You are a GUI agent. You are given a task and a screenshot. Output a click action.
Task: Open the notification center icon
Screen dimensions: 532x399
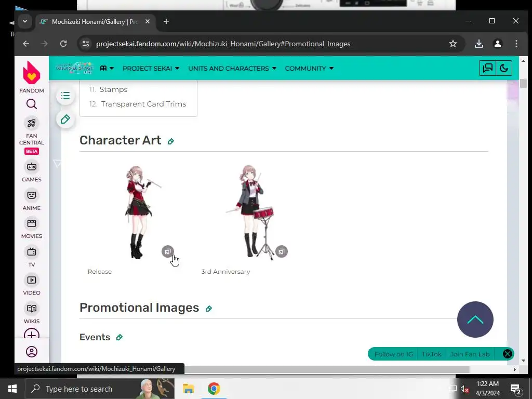(x=516, y=389)
